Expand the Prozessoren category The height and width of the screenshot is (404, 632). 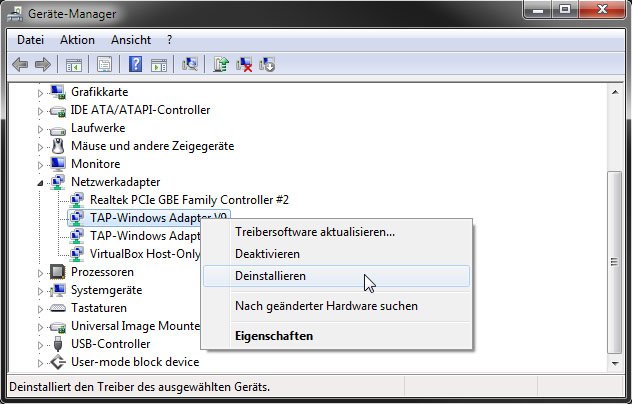40,273
